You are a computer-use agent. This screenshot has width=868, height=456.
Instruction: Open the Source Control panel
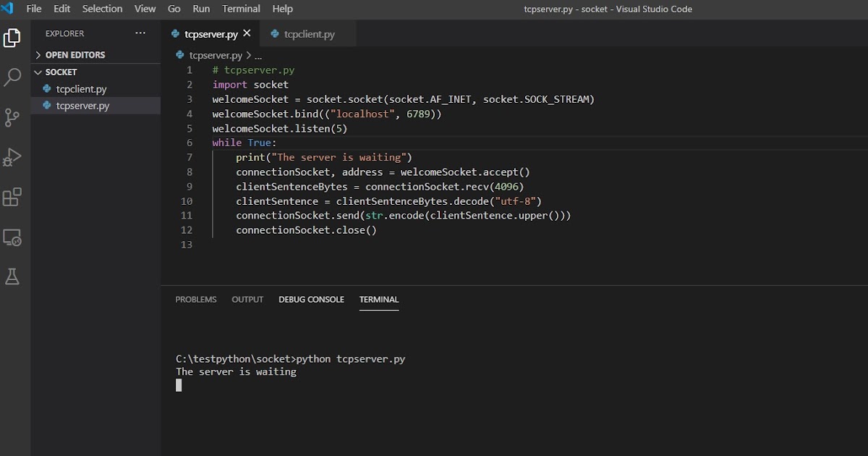12,117
